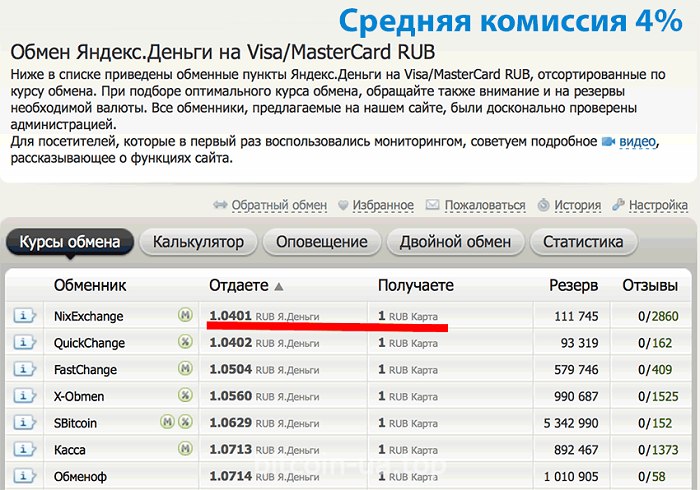Open QuickChange reviews 0/162
The width and height of the screenshot is (700, 490).
(655, 343)
